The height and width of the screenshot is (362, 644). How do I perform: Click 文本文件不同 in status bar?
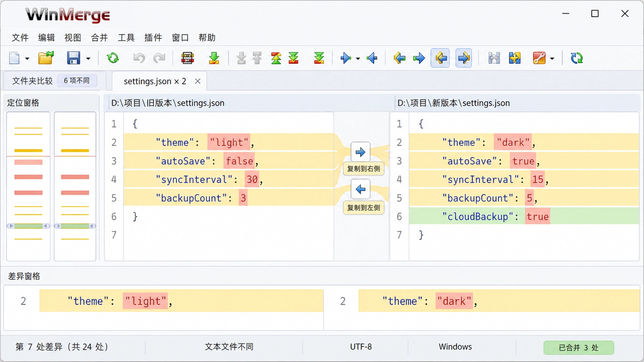point(229,347)
